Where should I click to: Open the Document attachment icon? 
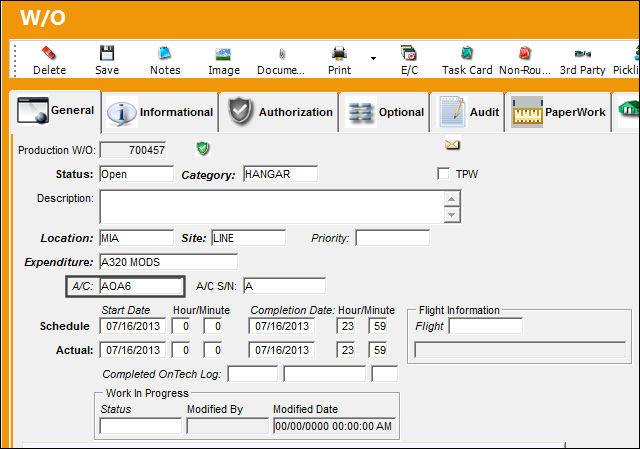(282, 54)
